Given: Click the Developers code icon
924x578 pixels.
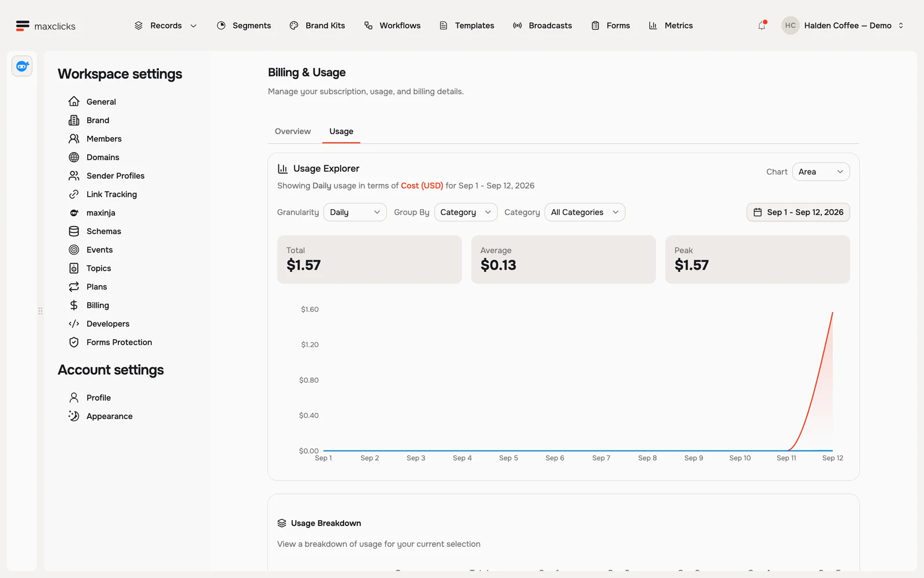Looking at the screenshot, I should tap(74, 324).
